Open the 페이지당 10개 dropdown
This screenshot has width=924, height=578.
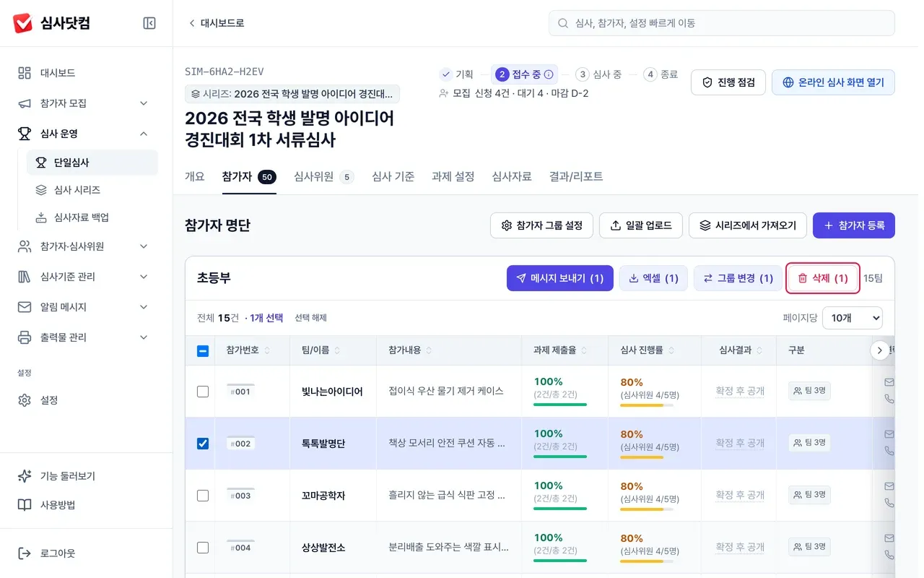(x=853, y=318)
